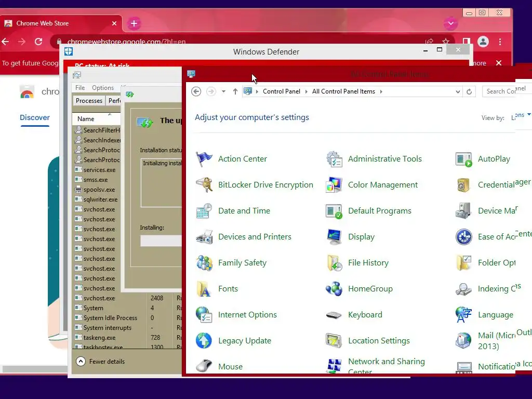Viewport: 532px width, 399px height.
Task: Collapse Task Manager with Fewer details
Action: [100, 362]
